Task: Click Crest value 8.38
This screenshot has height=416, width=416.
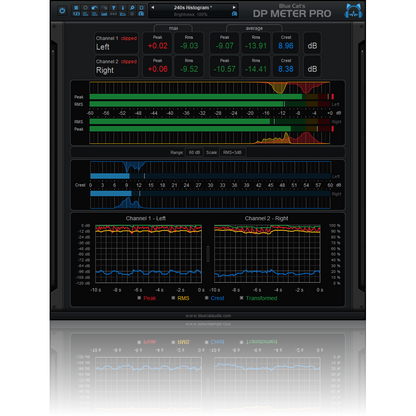Action: coord(286,69)
